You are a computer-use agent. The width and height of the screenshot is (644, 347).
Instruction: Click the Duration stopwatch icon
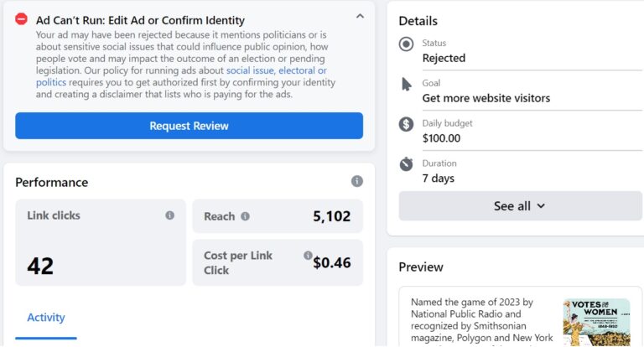click(x=406, y=163)
